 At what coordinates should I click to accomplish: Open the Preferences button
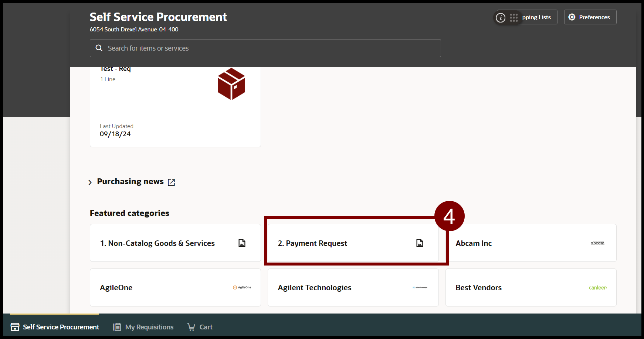[590, 17]
